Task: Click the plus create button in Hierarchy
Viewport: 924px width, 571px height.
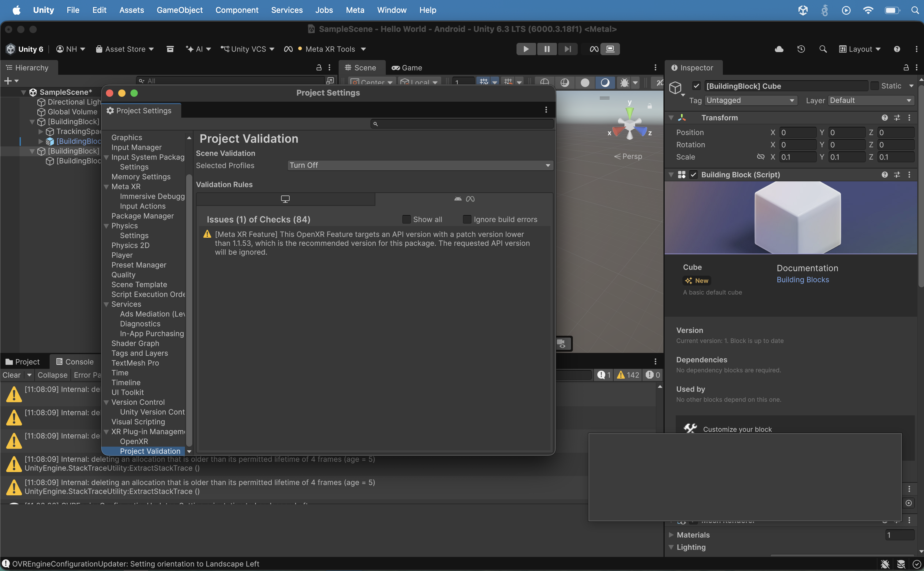Action: pos(8,81)
